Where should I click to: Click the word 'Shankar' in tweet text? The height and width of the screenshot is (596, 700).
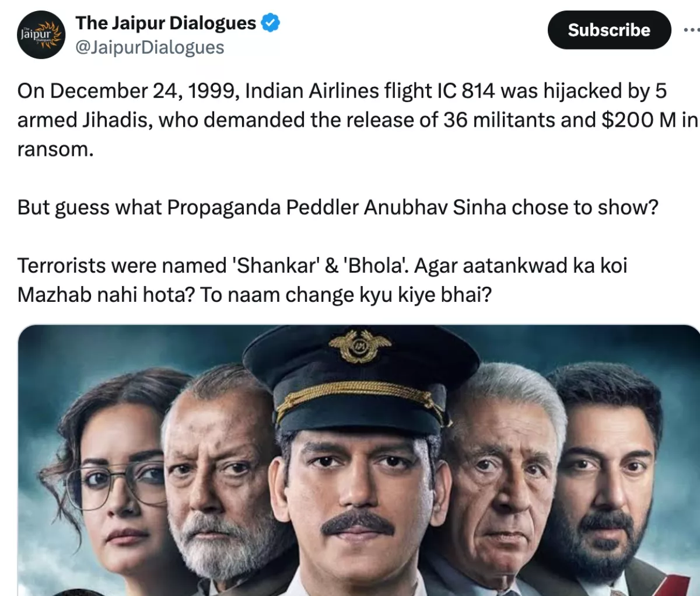[x=276, y=266]
